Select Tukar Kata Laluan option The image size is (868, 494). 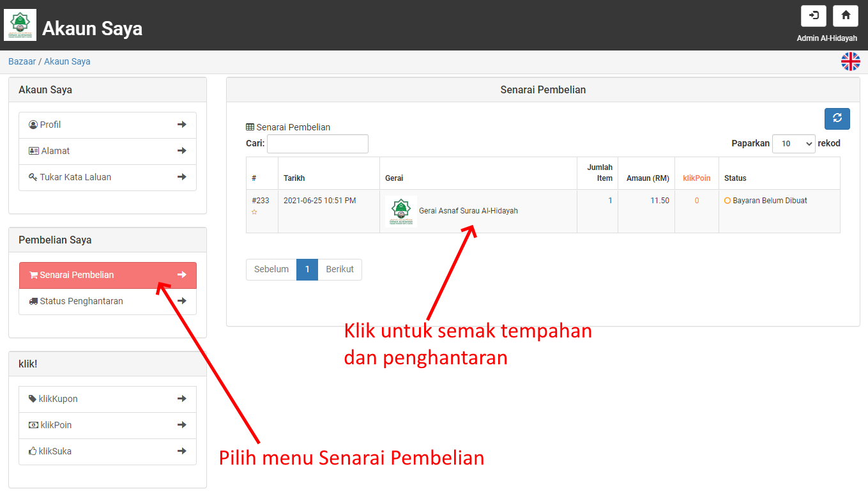pos(107,177)
